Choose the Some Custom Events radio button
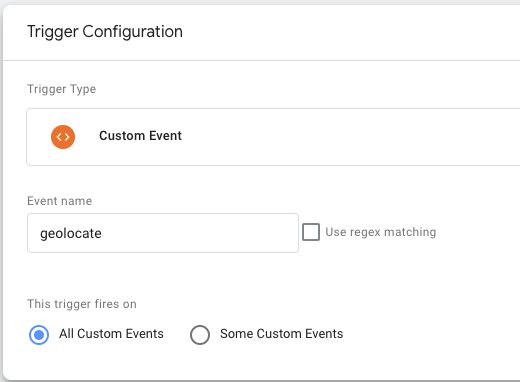Screen dimensions: 520x382 200,335
